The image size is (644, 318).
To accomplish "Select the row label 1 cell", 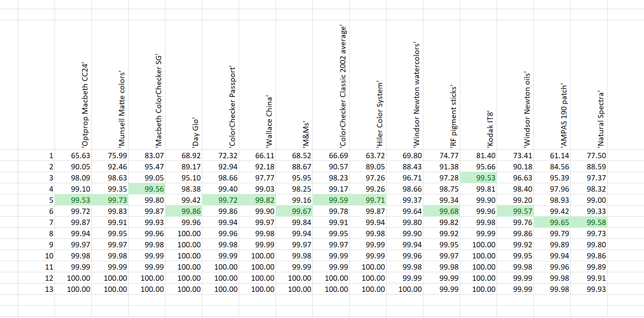I will [x=36, y=156].
